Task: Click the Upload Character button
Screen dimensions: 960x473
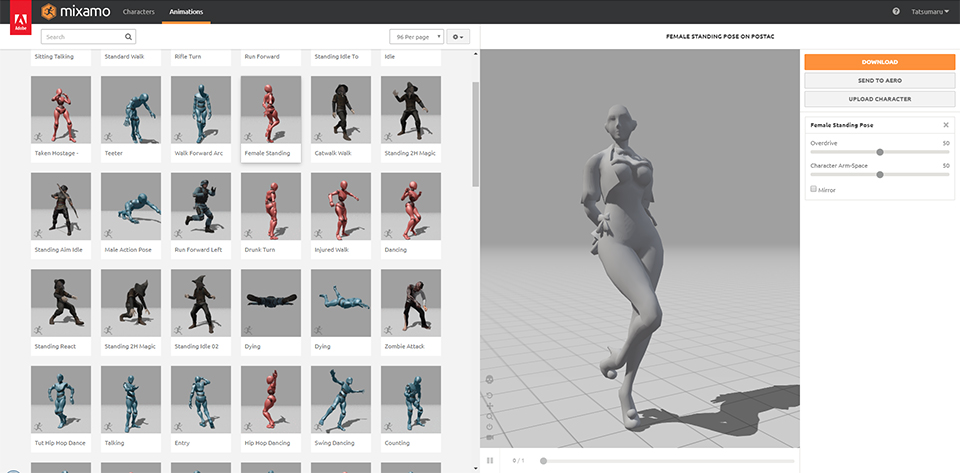Action: tap(880, 99)
